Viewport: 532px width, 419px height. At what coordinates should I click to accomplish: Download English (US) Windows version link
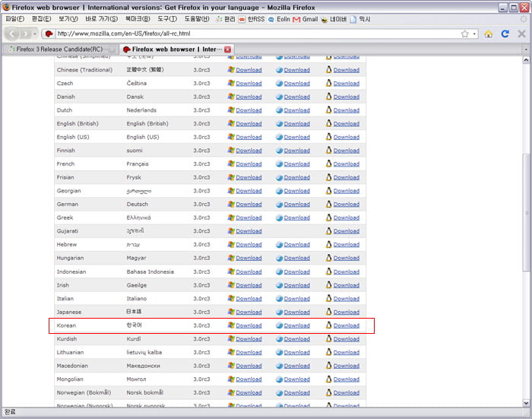point(249,137)
